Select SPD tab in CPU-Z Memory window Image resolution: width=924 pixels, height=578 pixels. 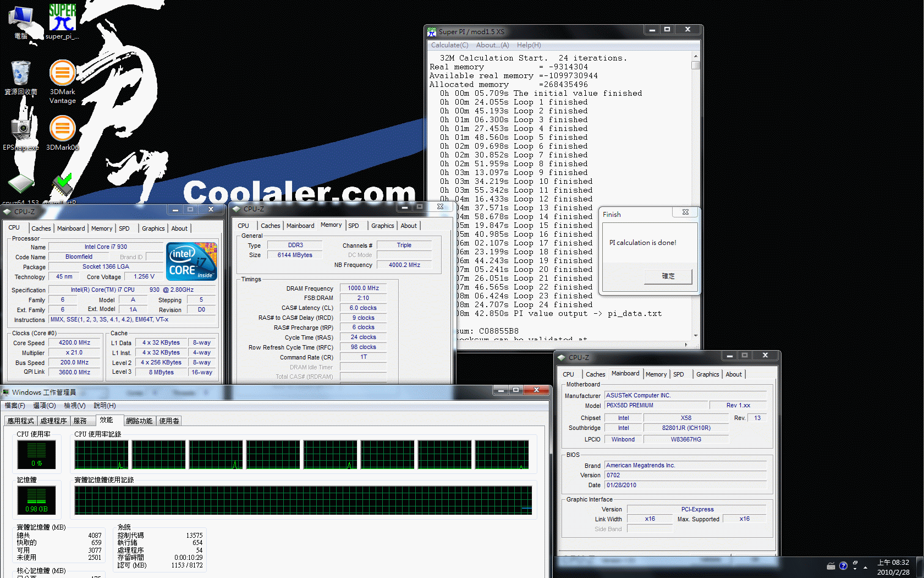pyautogui.click(x=354, y=226)
